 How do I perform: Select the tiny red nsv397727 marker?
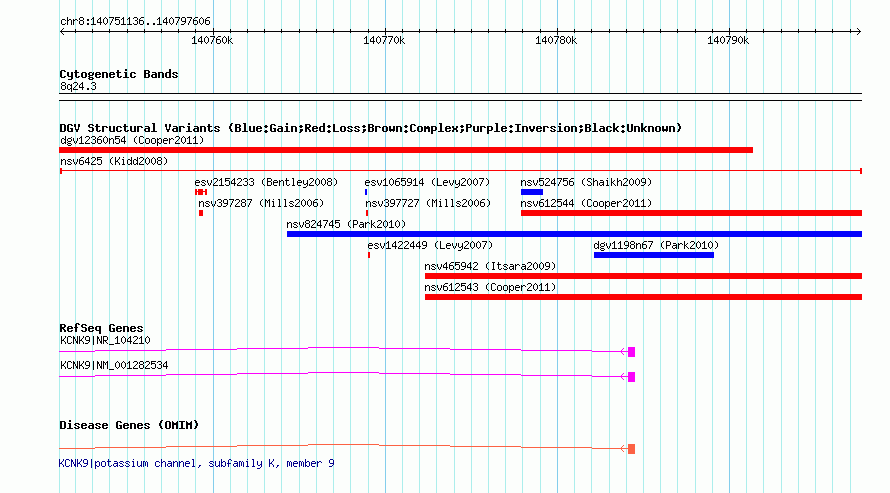pyautogui.click(x=367, y=213)
